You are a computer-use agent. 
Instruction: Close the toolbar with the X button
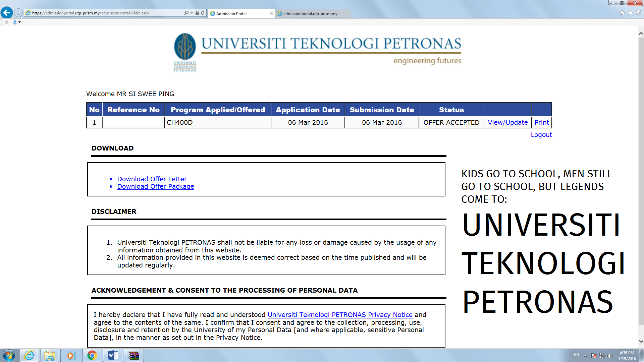[6, 22]
